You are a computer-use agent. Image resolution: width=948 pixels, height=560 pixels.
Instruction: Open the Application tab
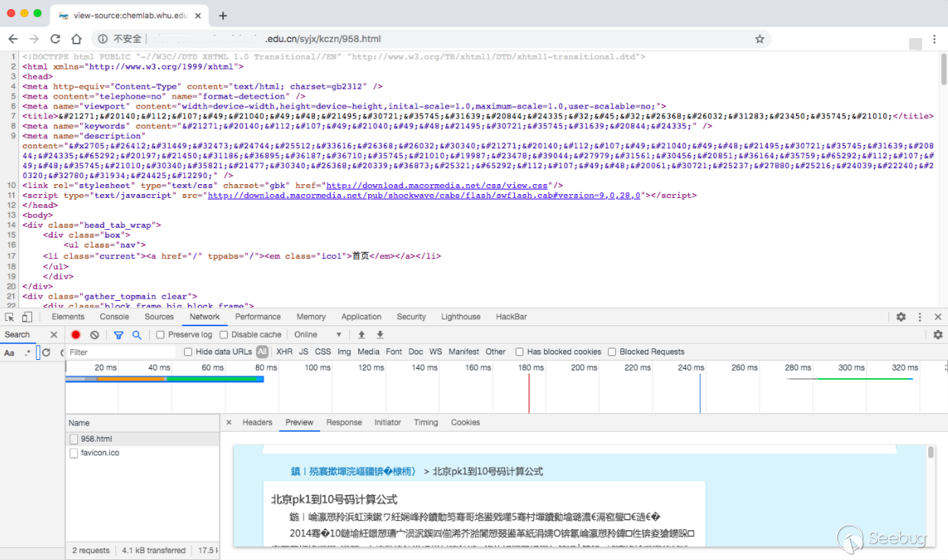[361, 317]
